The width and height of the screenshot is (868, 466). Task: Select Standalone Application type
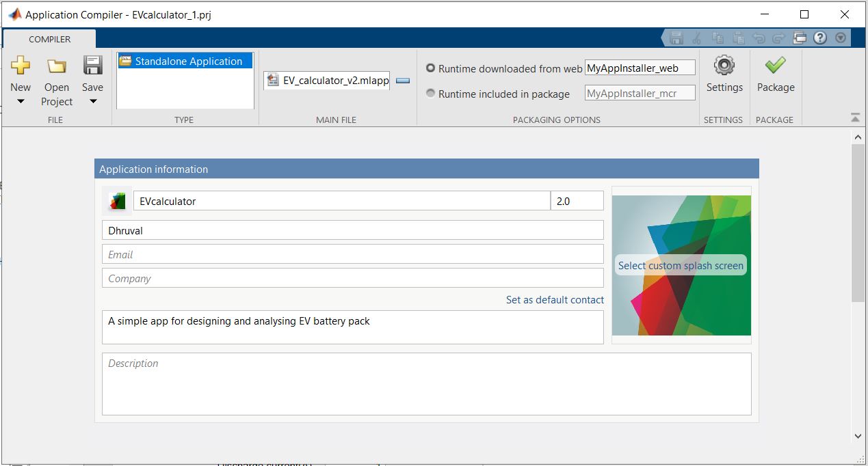pos(185,61)
